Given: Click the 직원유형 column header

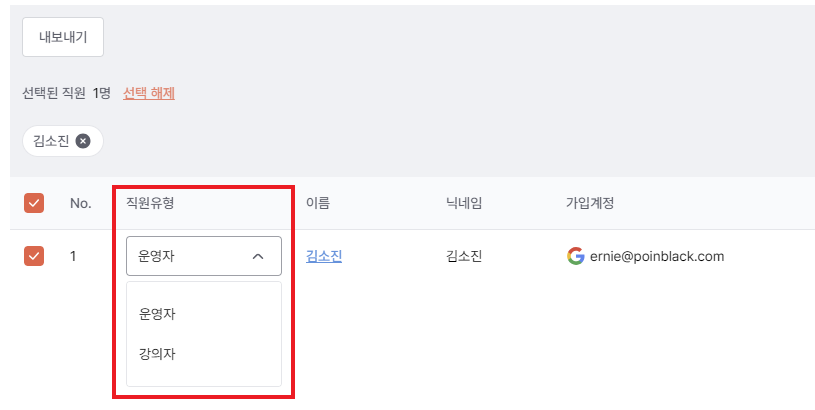Looking at the screenshot, I should point(150,203).
